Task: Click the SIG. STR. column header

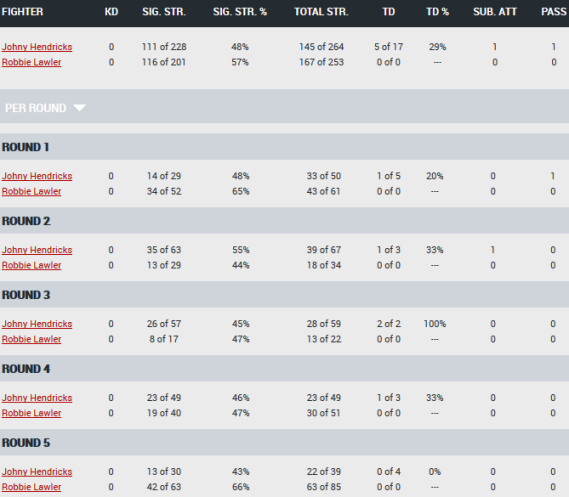Action: pos(164,12)
